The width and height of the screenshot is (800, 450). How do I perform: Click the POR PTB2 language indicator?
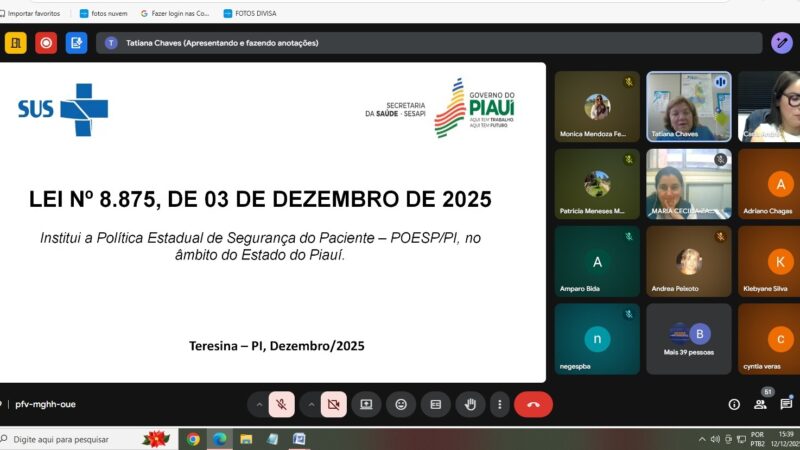click(758, 439)
